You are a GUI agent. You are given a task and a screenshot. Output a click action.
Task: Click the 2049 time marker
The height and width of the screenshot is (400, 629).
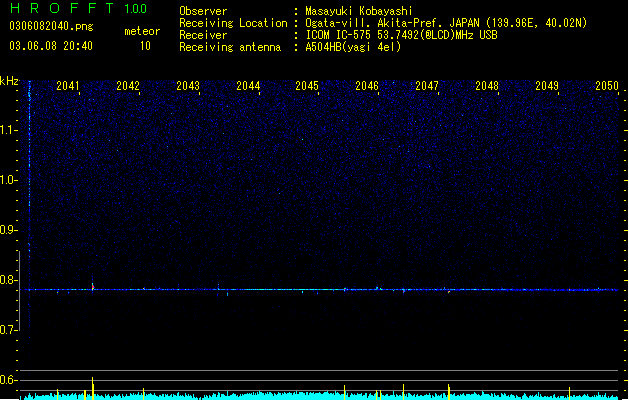(x=547, y=86)
